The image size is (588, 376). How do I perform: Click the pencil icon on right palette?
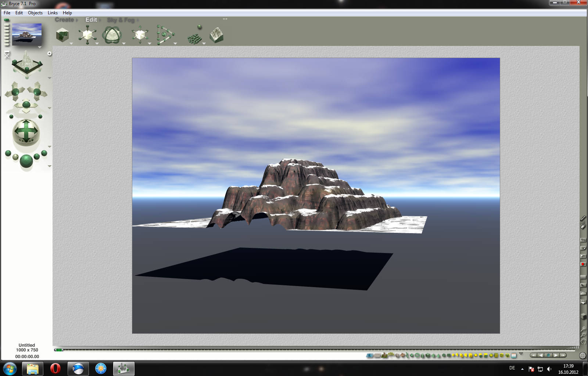pos(583,218)
